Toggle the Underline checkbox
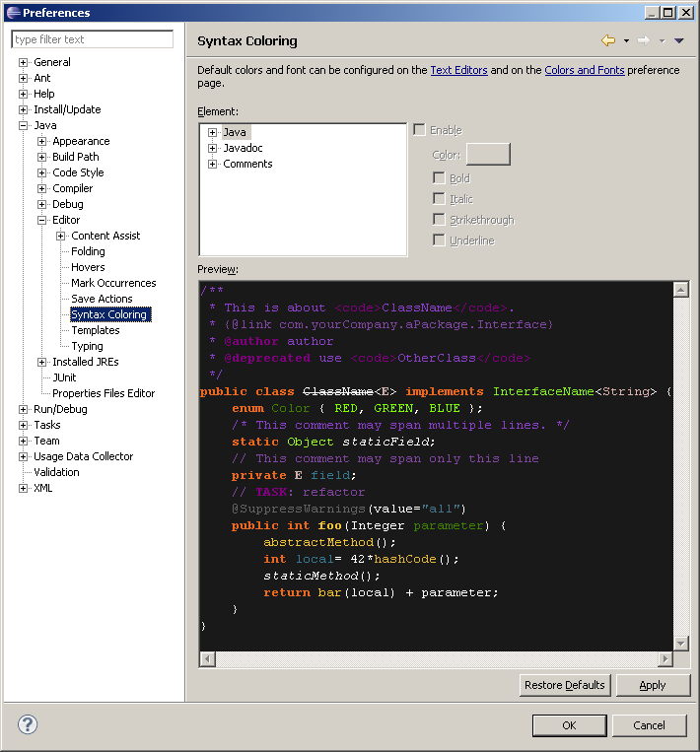 pyautogui.click(x=439, y=240)
